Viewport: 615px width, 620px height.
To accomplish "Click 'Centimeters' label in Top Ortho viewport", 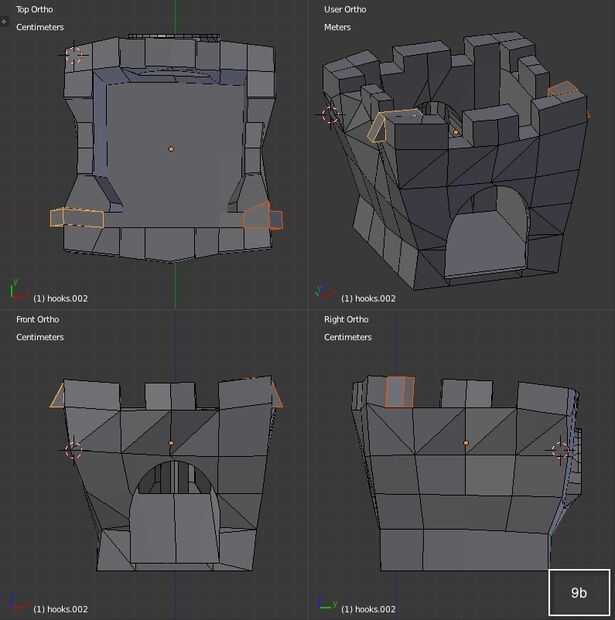I will tap(40, 27).
